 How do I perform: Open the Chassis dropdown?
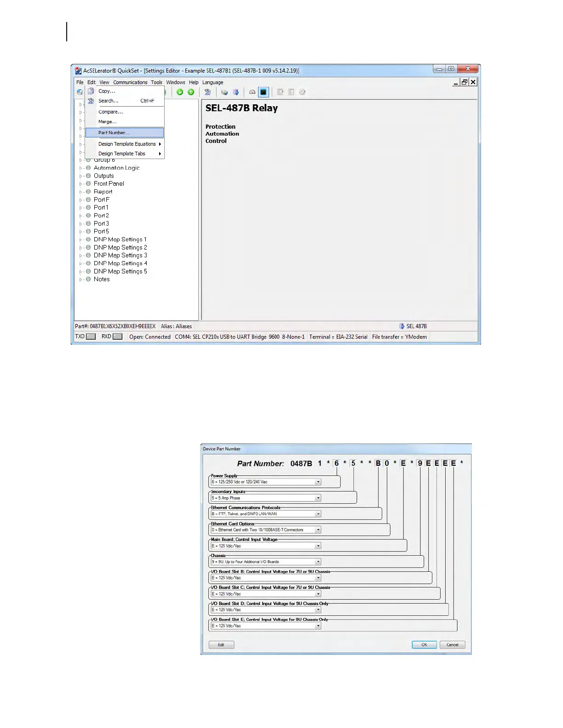tap(318, 562)
